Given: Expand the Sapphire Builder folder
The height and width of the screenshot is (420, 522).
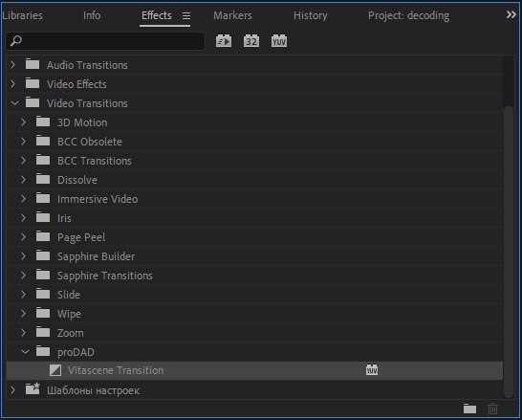Looking at the screenshot, I should pyautogui.click(x=23, y=256).
